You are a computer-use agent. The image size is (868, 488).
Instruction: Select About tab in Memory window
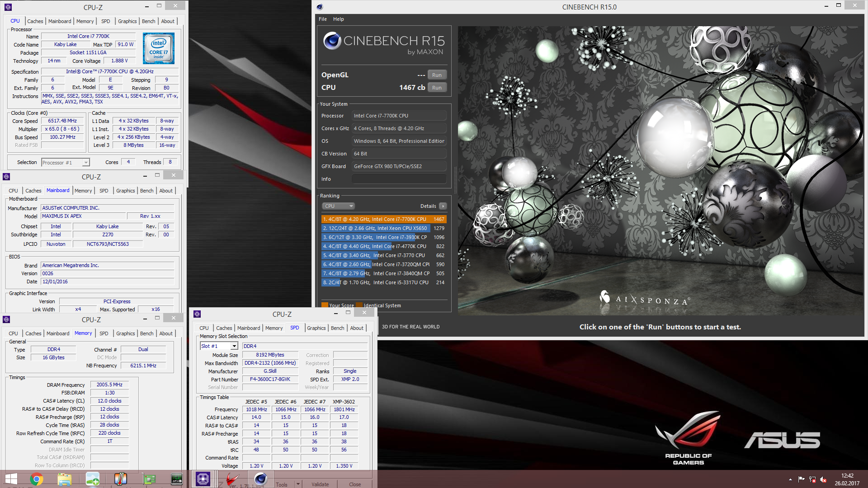click(166, 333)
